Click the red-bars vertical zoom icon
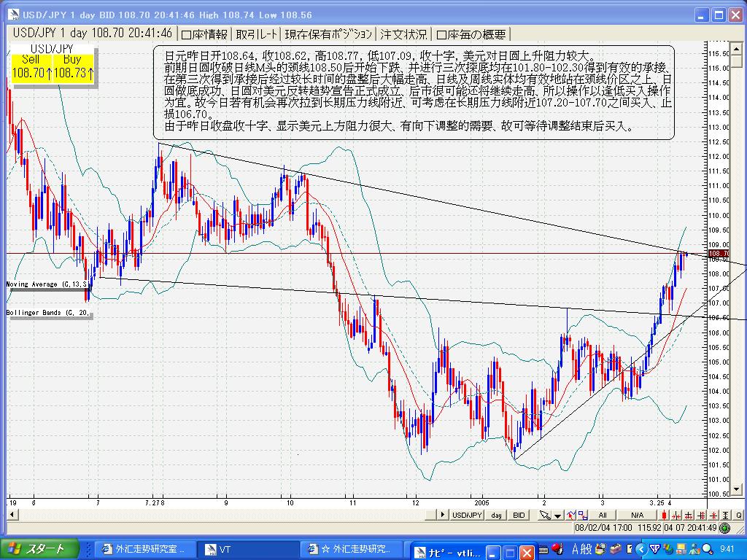Viewport: 747px width, 560px height. [x=701, y=515]
